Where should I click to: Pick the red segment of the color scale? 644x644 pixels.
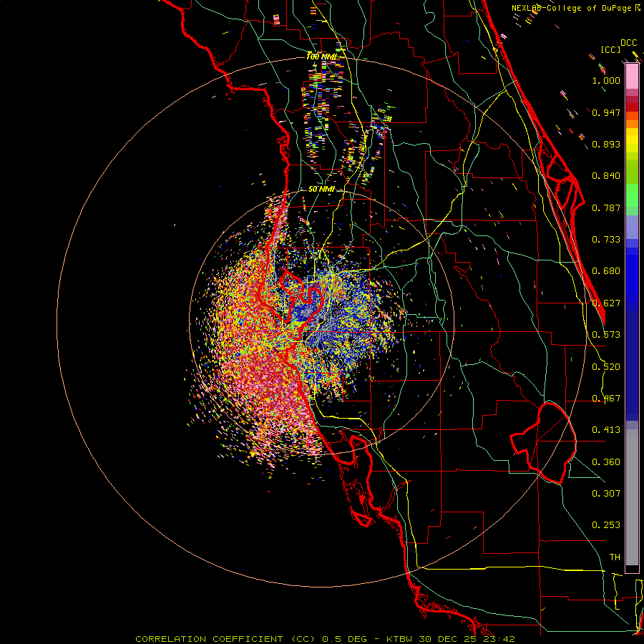click(632, 107)
